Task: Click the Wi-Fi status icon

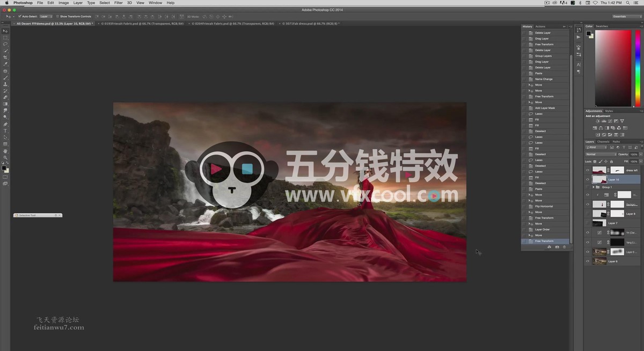Action: tap(594, 3)
